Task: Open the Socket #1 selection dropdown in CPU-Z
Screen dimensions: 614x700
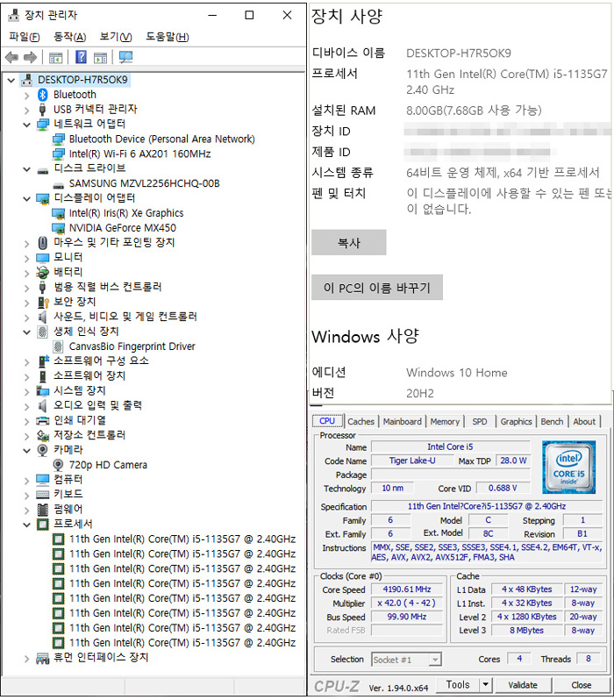Action: point(435,660)
